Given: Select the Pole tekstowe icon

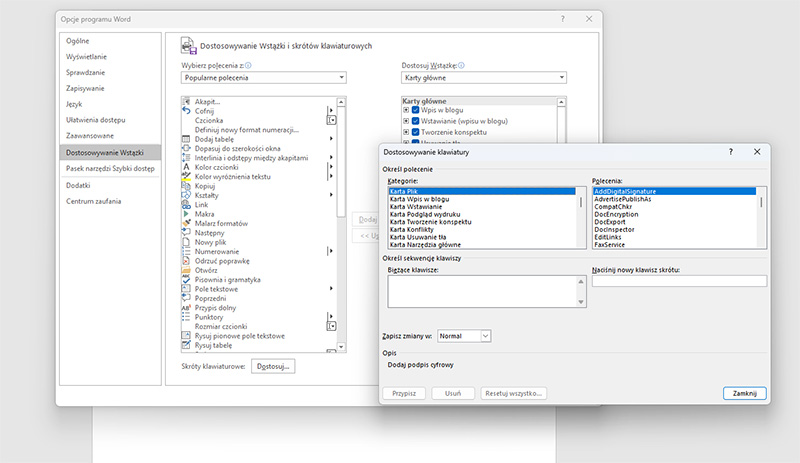Looking at the screenshot, I should [186, 288].
